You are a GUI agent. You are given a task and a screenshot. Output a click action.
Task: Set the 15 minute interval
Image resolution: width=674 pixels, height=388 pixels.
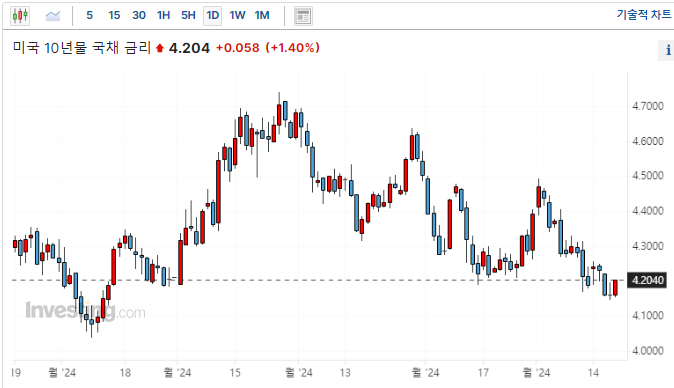114,15
